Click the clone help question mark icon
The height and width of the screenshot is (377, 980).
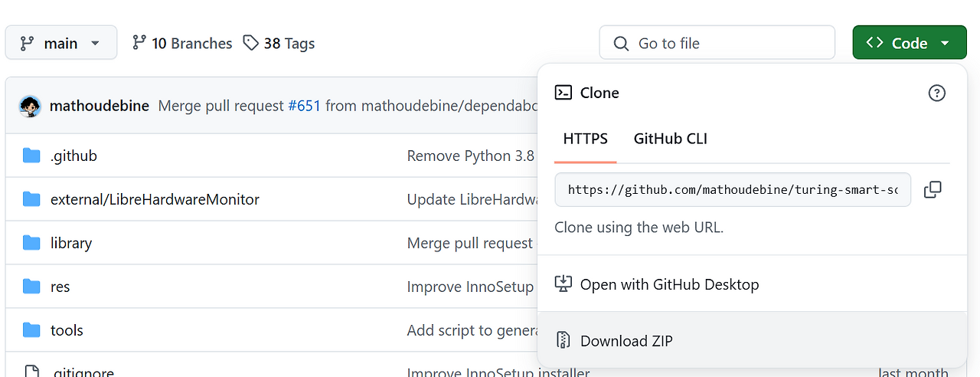tap(936, 93)
